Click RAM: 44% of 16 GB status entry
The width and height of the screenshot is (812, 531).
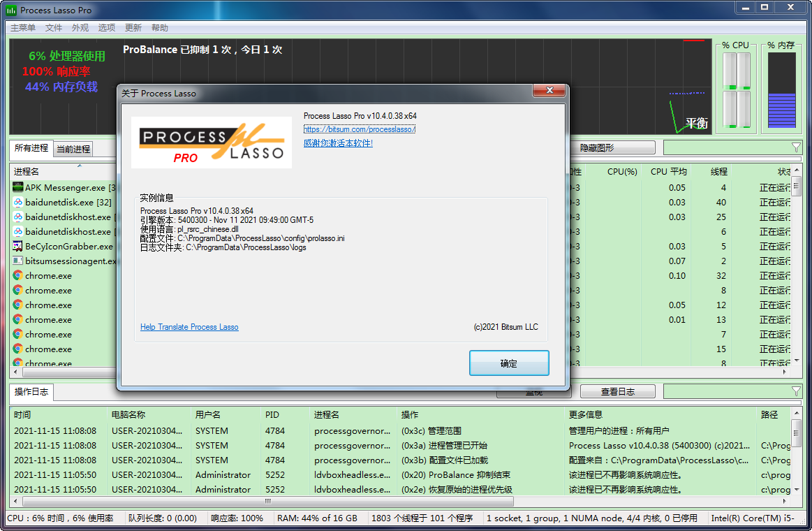pyautogui.click(x=317, y=518)
